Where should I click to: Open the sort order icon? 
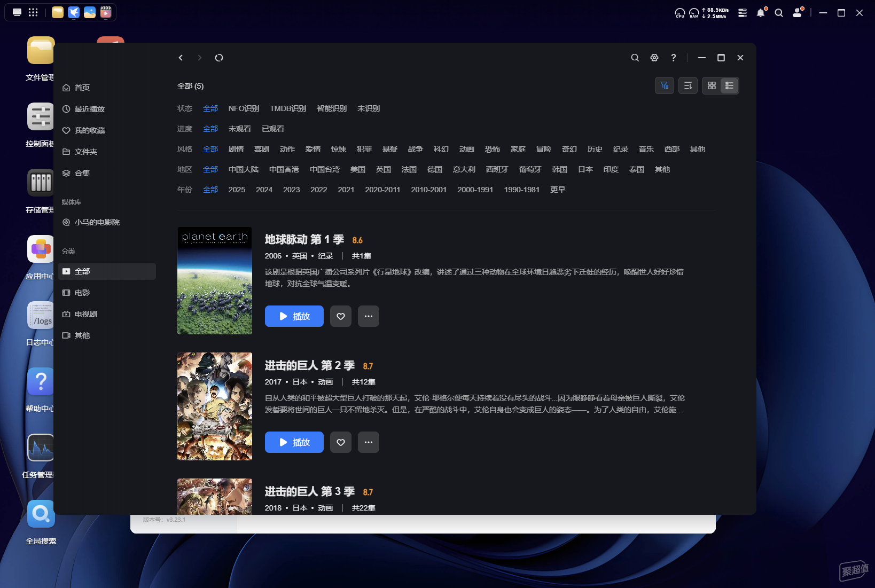click(688, 85)
